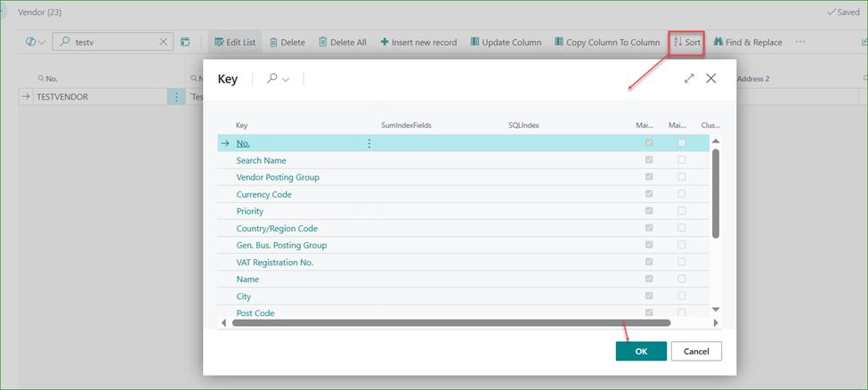Screen dimensions: 868x390
Task: Click the SumIndexFields column header
Action: (406, 126)
